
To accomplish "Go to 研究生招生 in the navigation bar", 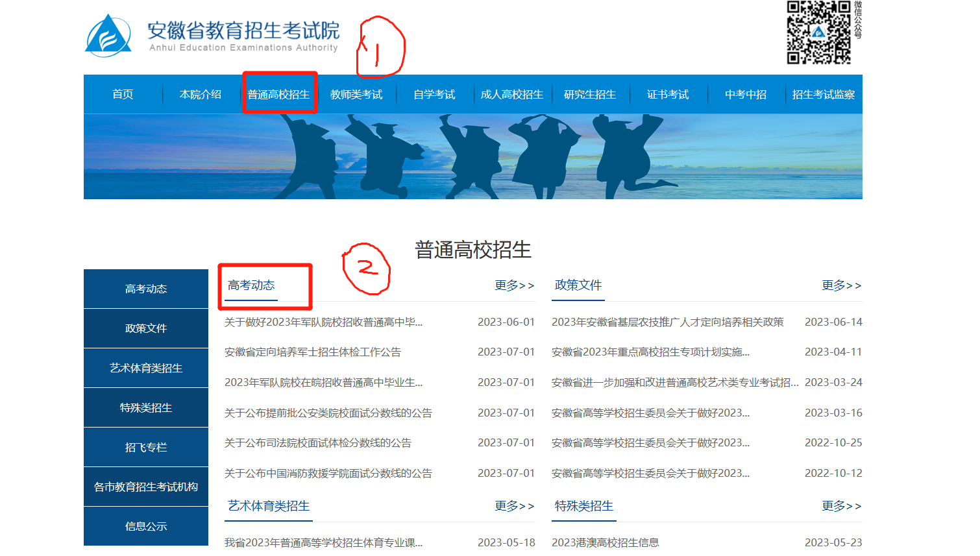I will point(589,95).
